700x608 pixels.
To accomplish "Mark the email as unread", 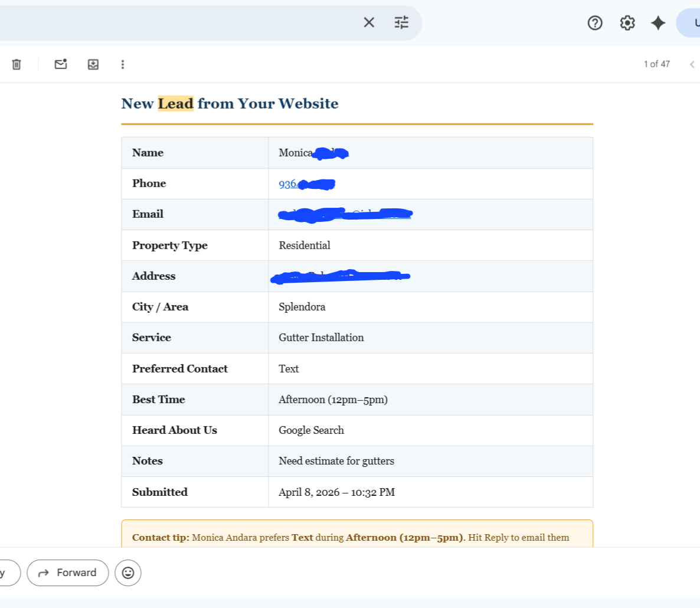I will (x=61, y=64).
